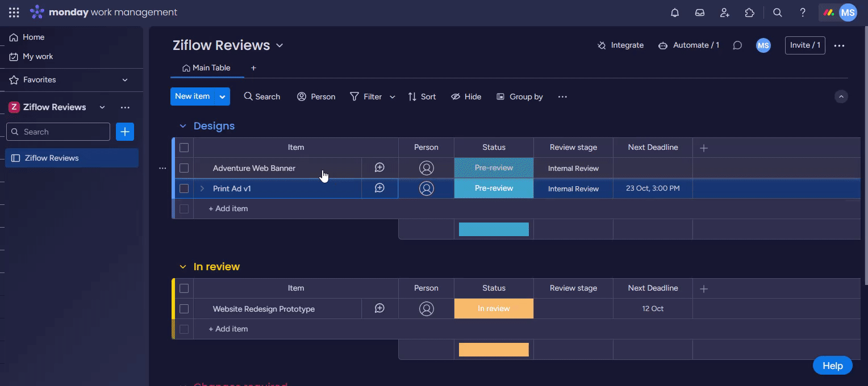Viewport: 868px width, 386px height.
Task: Select the Ziflow Reviews board in sidebar
Action: click(x=72, y=158)
